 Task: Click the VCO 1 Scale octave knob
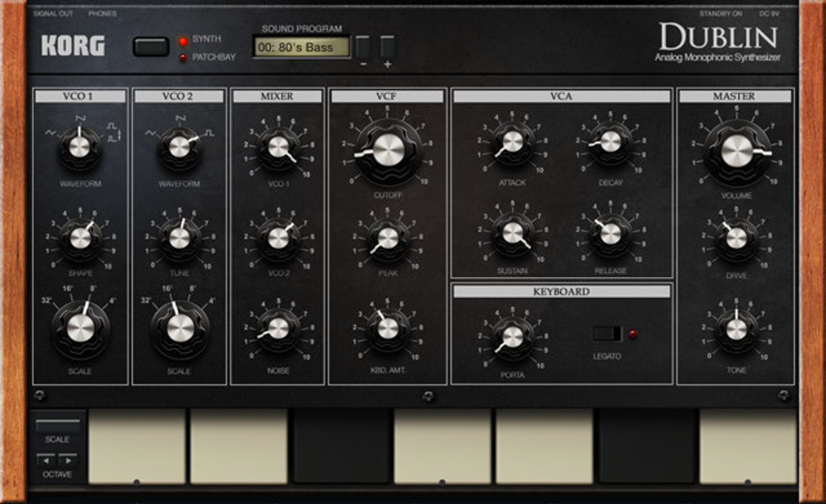[80, 329]
